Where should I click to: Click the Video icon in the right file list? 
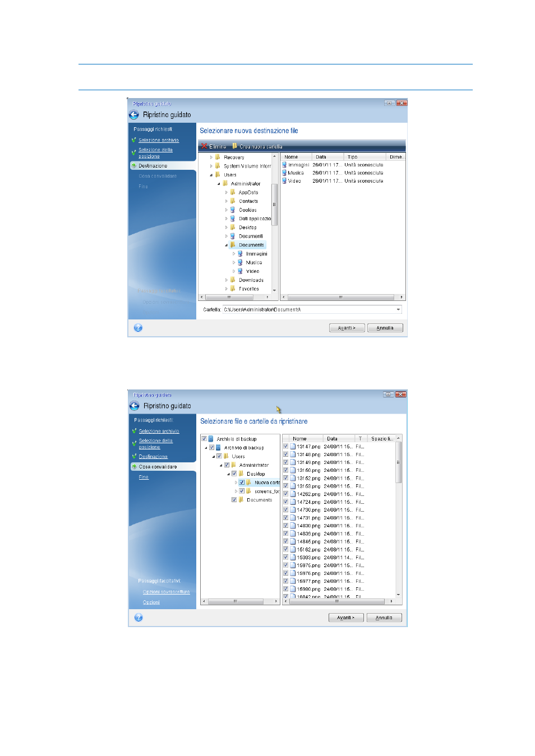click(x=284, y=180)
